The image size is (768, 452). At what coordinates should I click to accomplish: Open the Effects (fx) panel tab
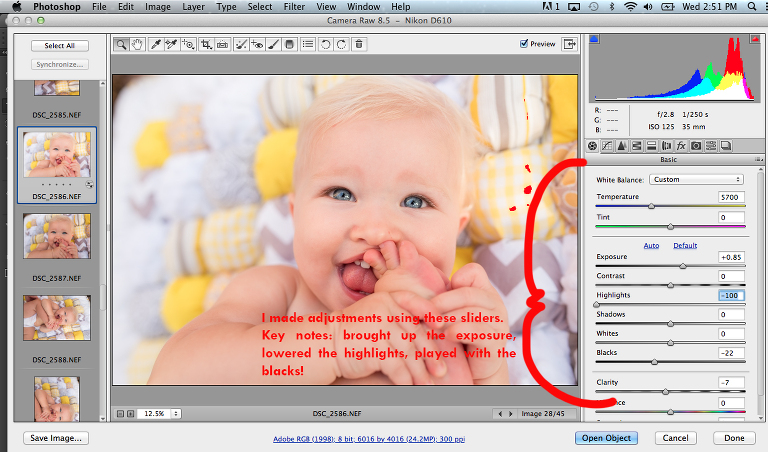tap(681, 145)
